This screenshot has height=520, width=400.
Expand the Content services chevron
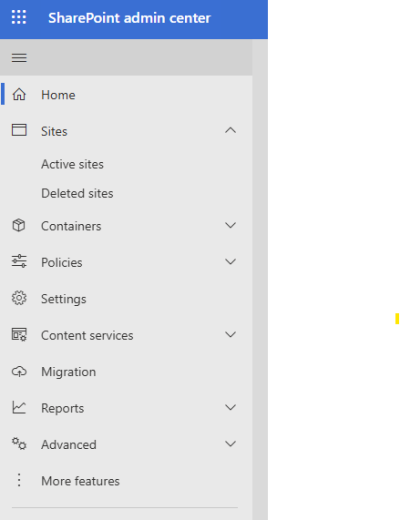tap(230, 335)
